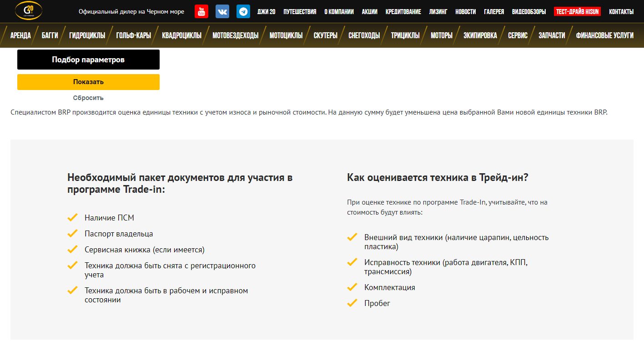Open Лизинг menu item

coord(438,12)
